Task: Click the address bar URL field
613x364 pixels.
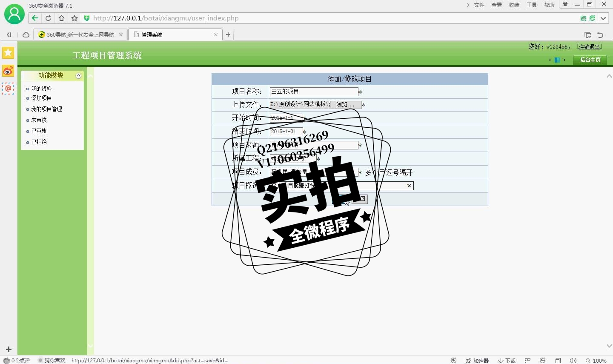Action: pos(332,18)
